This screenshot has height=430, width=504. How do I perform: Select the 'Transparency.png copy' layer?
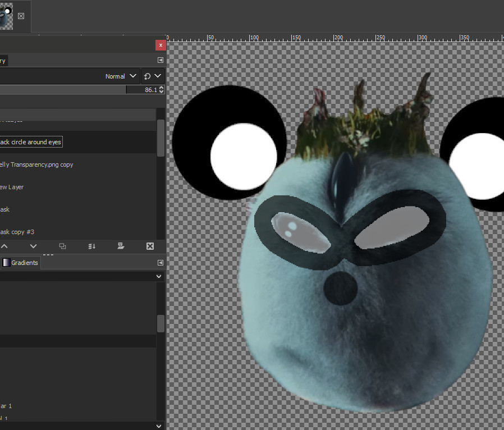[x=78, y=164]
